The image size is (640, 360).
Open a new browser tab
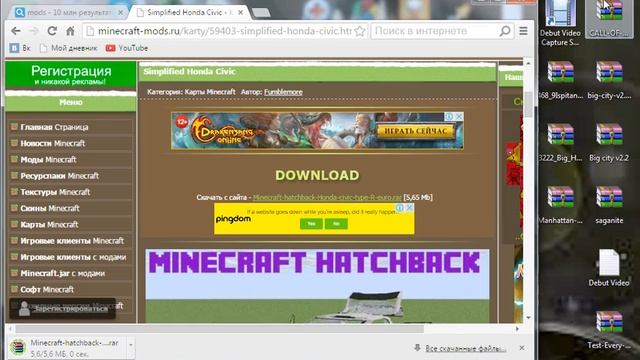pos(261,13)
